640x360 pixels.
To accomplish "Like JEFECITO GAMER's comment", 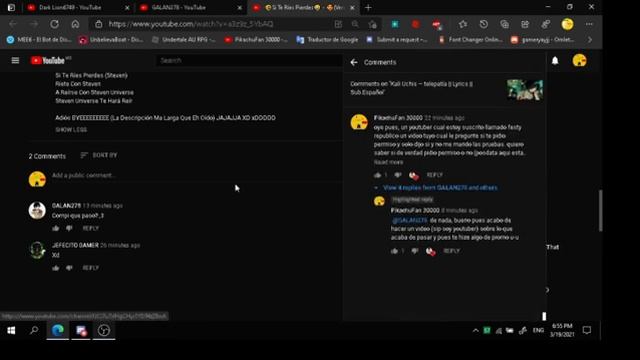I will point(56,268).
